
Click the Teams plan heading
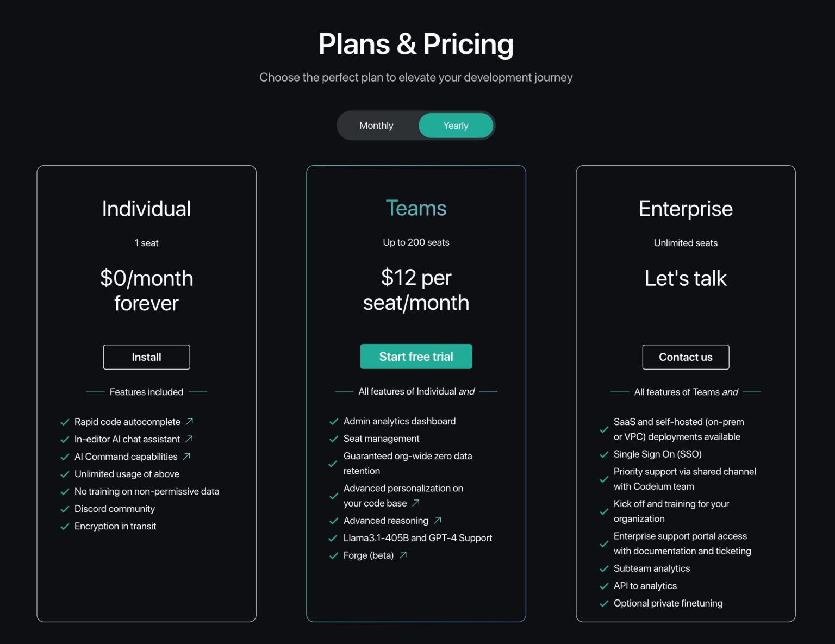click(x=416, y=208)
